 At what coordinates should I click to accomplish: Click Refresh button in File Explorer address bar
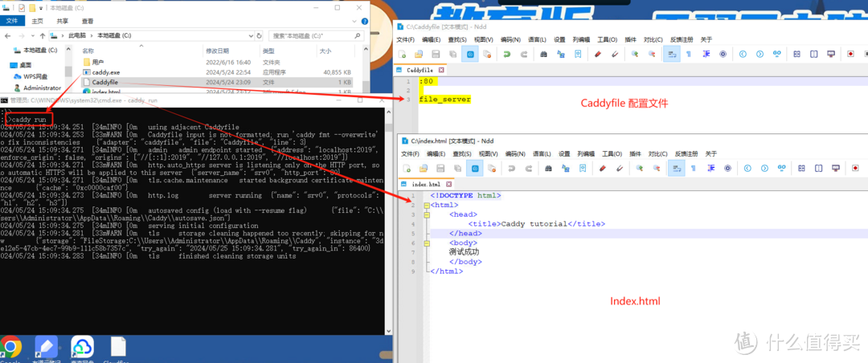[x=259, y=35]
